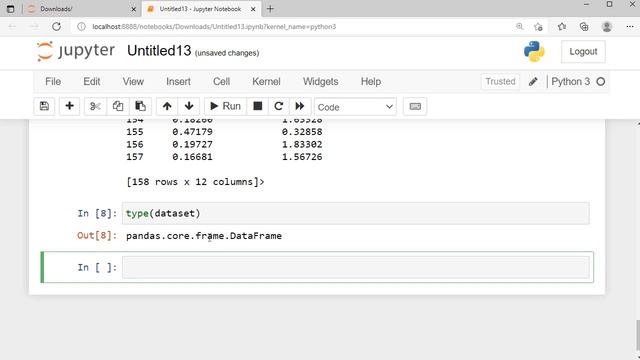Click into the empty input cell
The width and height of the screenshot is (640, 360).
[356, 267]
